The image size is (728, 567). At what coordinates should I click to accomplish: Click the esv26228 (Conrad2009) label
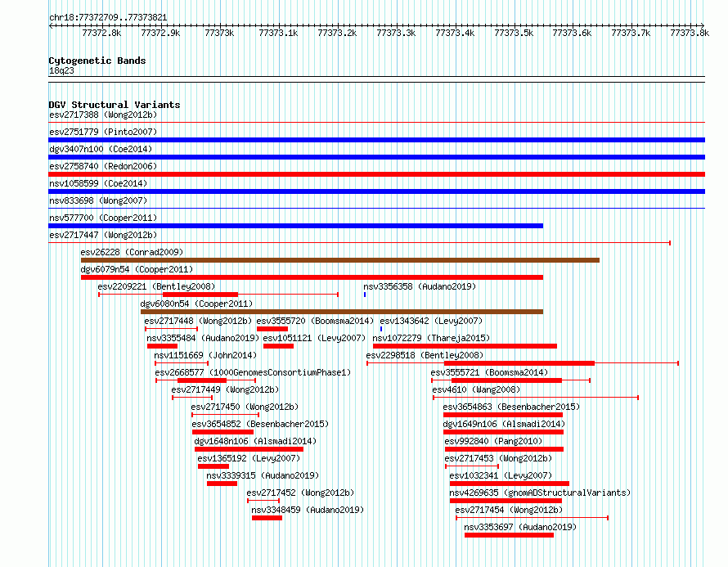click(x=132, y=252)
